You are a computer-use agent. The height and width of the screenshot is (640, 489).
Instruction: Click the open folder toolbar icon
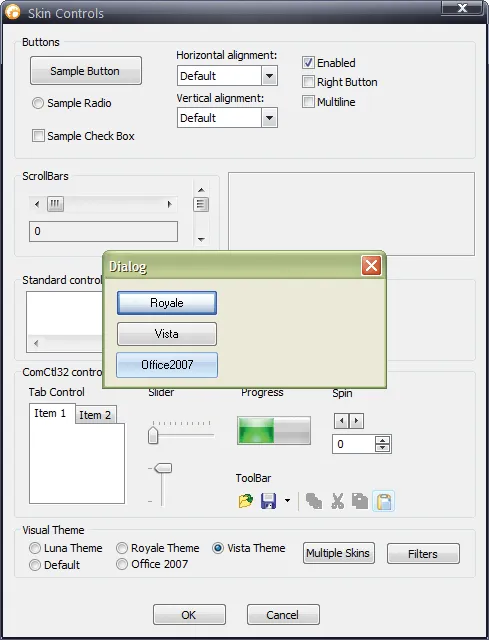point(246,501)
